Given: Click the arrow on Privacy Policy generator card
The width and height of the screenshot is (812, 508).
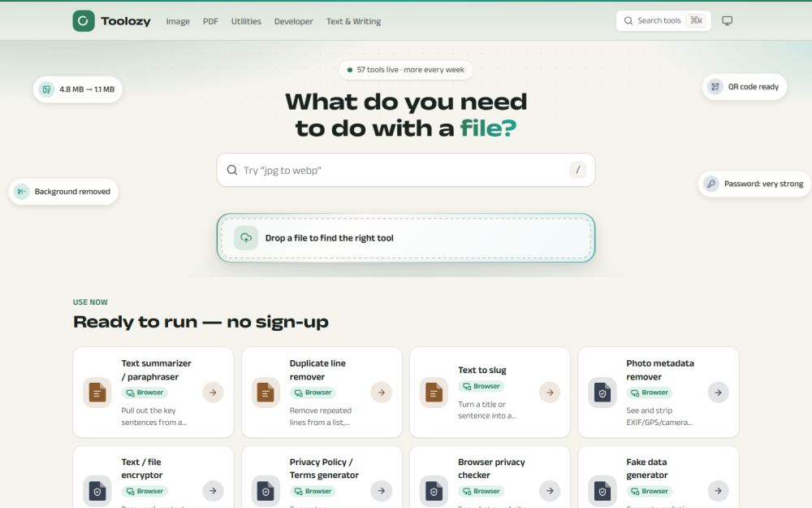Looking at the screenshot, I should (381, 491).
